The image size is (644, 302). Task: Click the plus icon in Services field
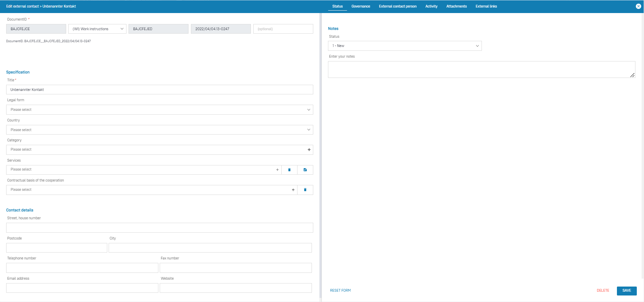[x=277, y=170]
